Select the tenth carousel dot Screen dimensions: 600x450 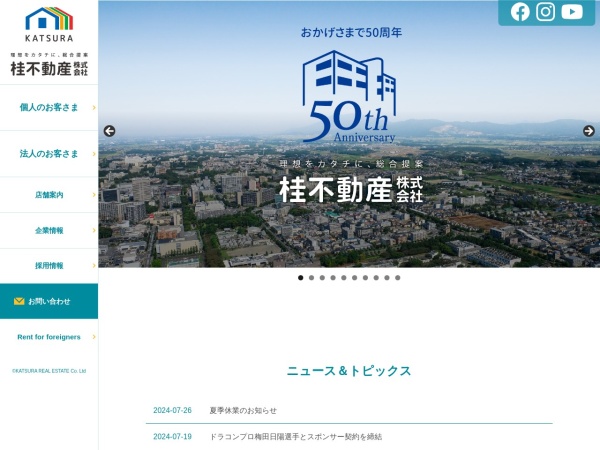point(398,278)
